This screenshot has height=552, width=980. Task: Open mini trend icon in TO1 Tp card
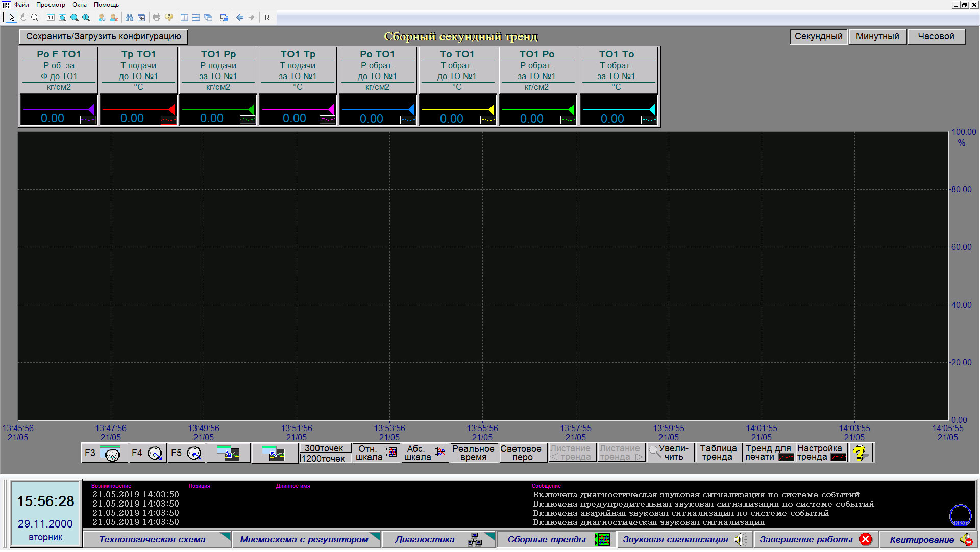[327, 120]
